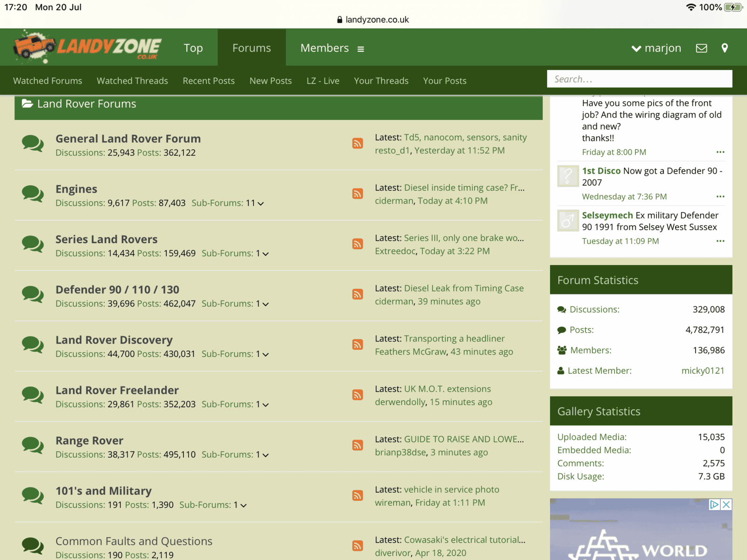
Task: Open RSS feed for Land Rover Discovery
Action: click(x=358, y=345)
